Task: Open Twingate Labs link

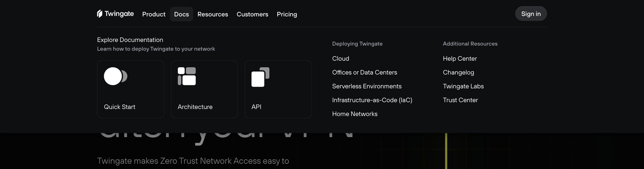Action: (463, 86)
